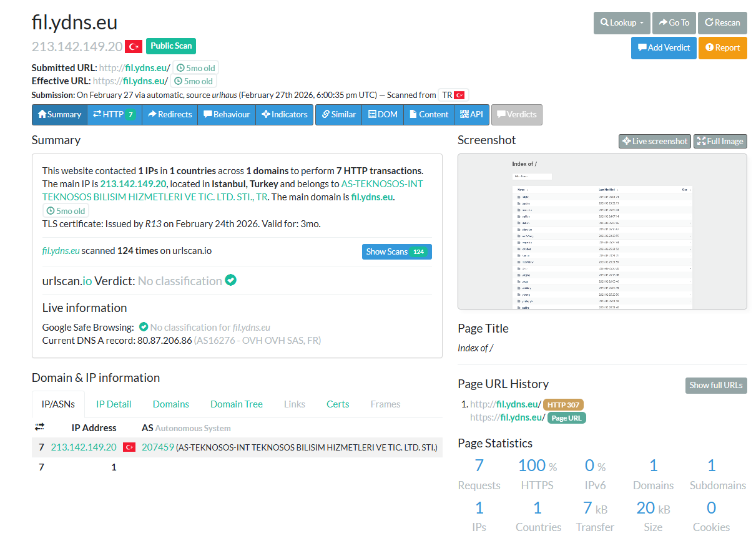The height and width of the screenshot is (541, 756).
Task: Expand Show Scans list of 124
Action: 396,251
